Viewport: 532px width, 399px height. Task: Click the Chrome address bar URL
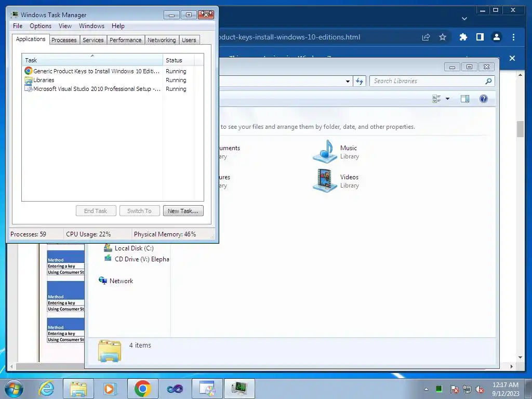[x=289, y=37]
